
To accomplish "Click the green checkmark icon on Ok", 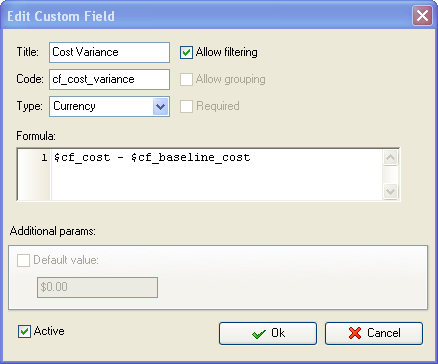I will coord(259,333).
